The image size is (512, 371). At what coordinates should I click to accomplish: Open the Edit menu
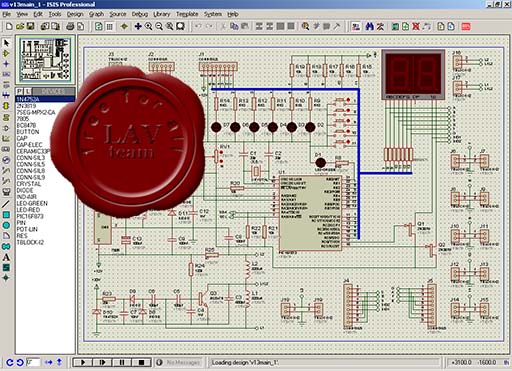point(38,14)
